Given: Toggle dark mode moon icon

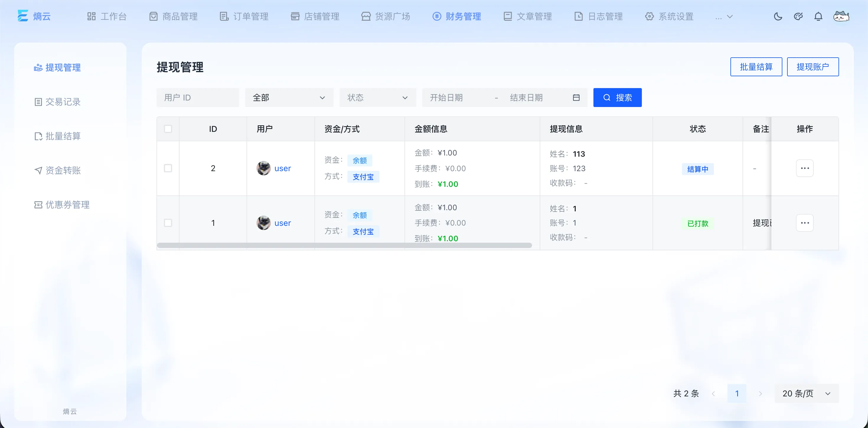Looking at the screenshot, I should coord(778,16).
